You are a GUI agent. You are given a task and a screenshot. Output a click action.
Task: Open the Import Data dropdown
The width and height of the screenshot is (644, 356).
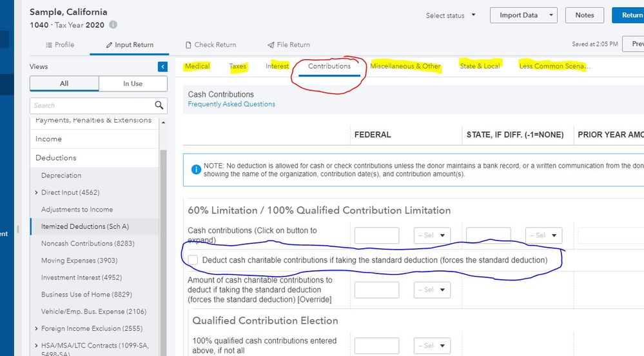[523, 15]
